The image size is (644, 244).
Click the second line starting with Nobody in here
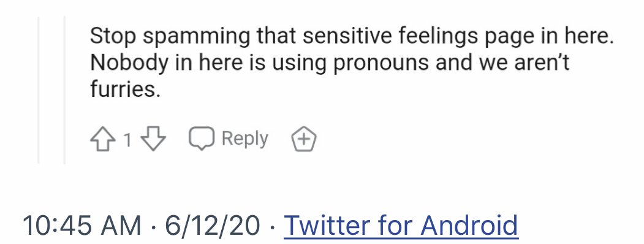[330, 63]
